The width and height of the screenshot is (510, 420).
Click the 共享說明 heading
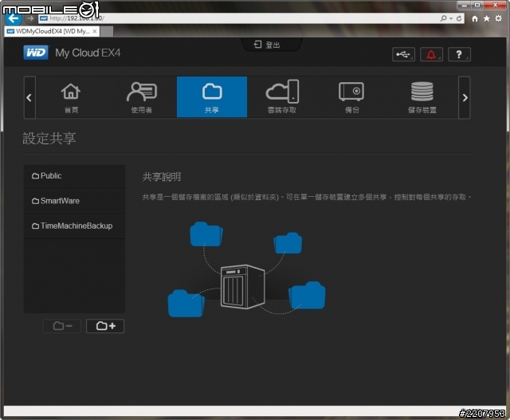point(162,177)
